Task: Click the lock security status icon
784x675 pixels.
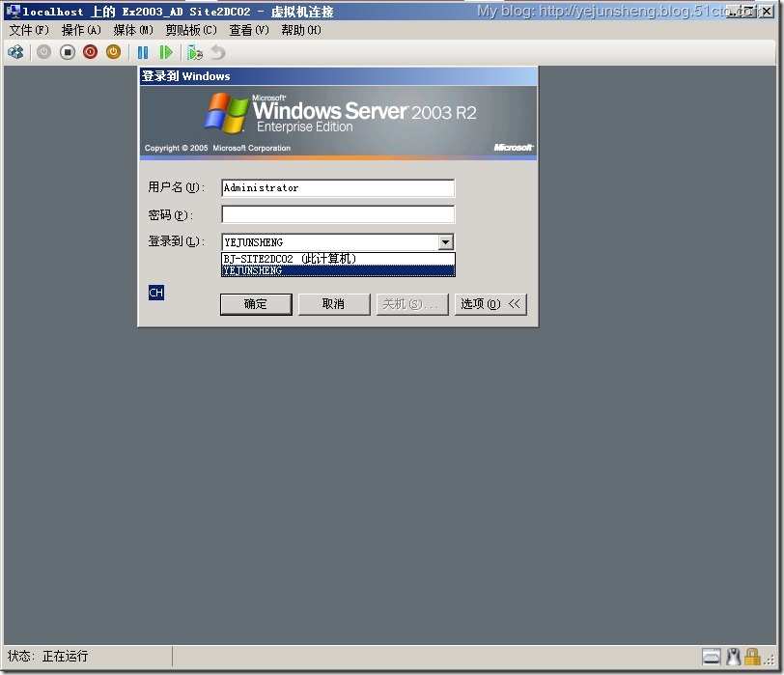Action: click(752, 657)
